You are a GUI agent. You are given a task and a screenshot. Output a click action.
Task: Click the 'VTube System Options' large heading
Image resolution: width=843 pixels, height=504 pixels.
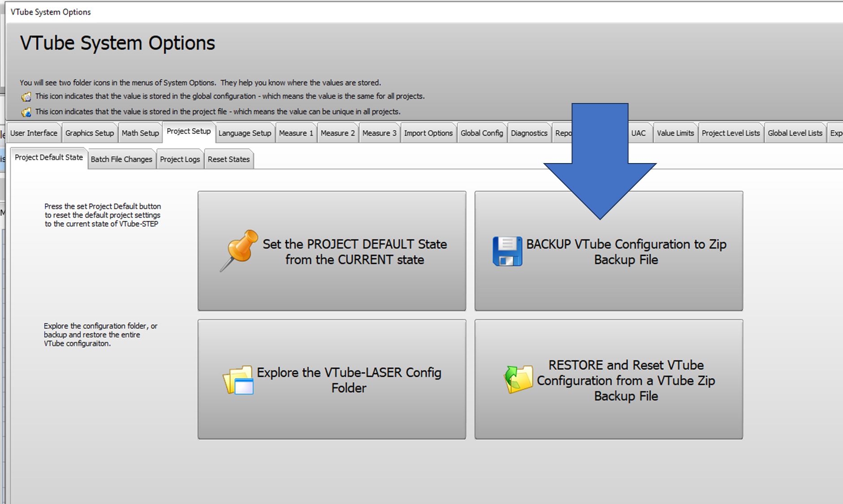117,43
